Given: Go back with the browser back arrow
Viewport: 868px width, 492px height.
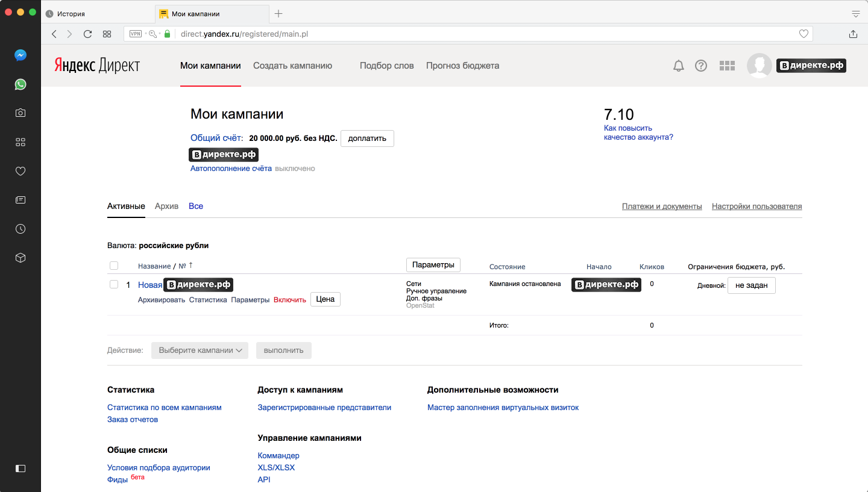Looking at the screenshot, I should (x=54, y=34).
